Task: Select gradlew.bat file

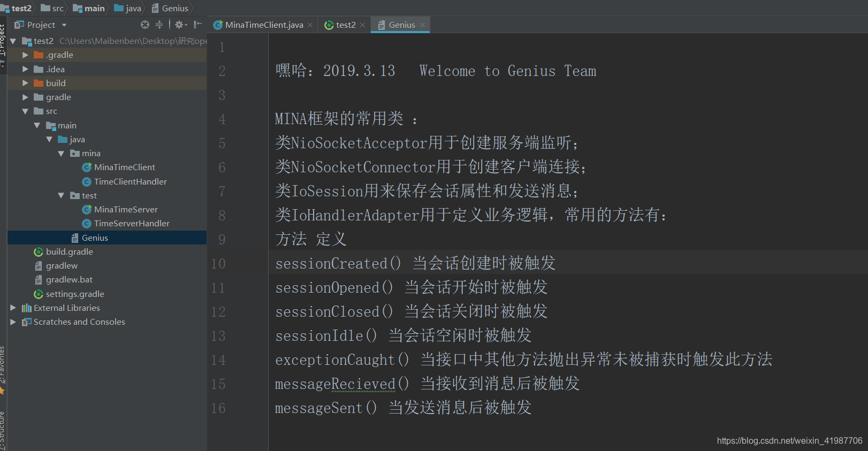Action: click(69, 279)
